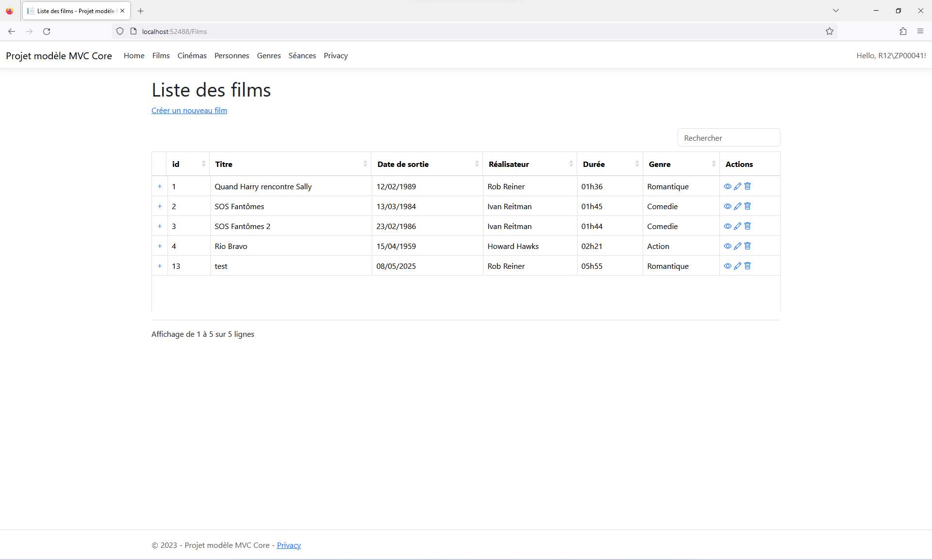Click the Créer un nouveau film link

click(189, 111)
